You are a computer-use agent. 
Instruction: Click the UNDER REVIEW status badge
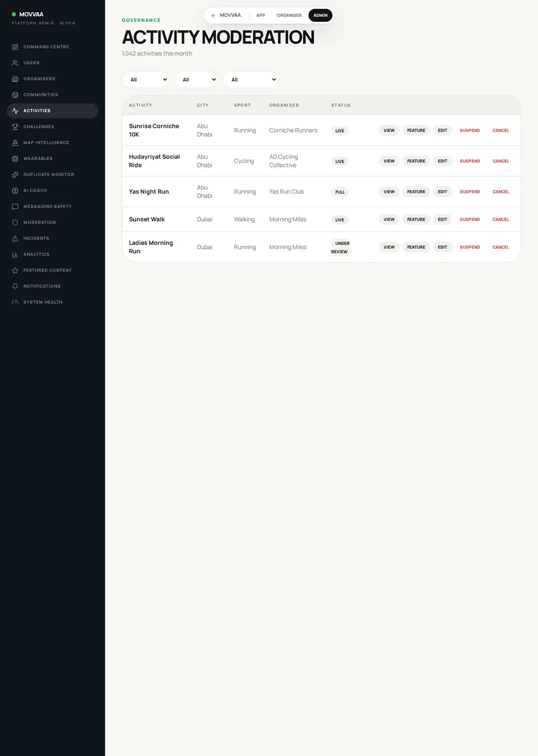(341, 248)
